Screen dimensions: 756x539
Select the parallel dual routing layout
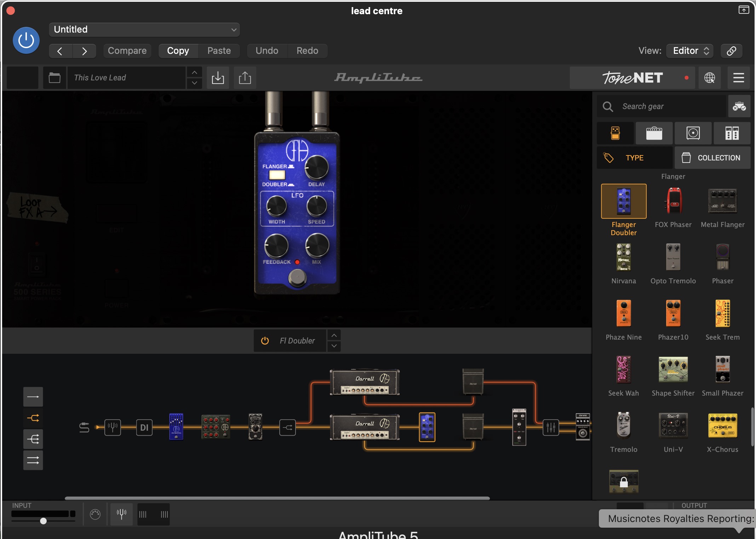33,460
